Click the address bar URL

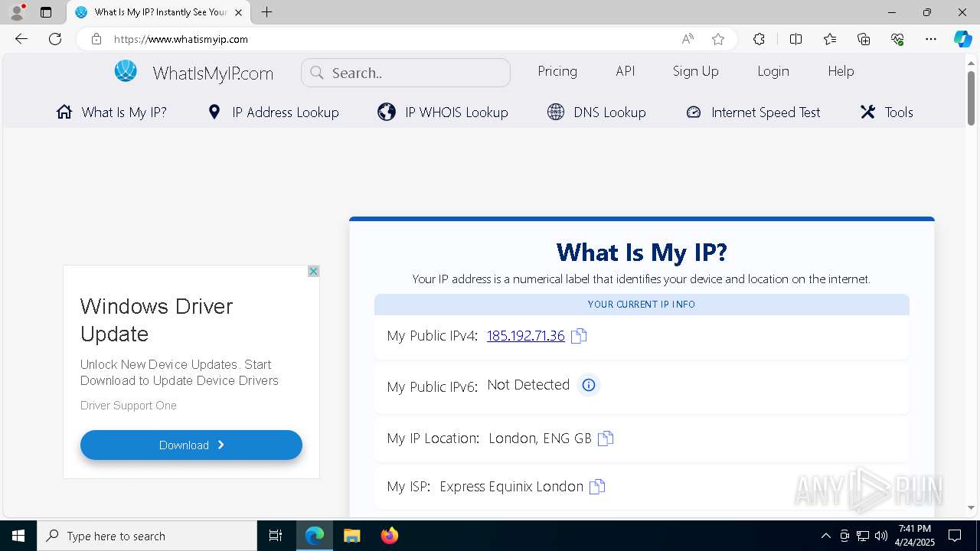(181, 39)
